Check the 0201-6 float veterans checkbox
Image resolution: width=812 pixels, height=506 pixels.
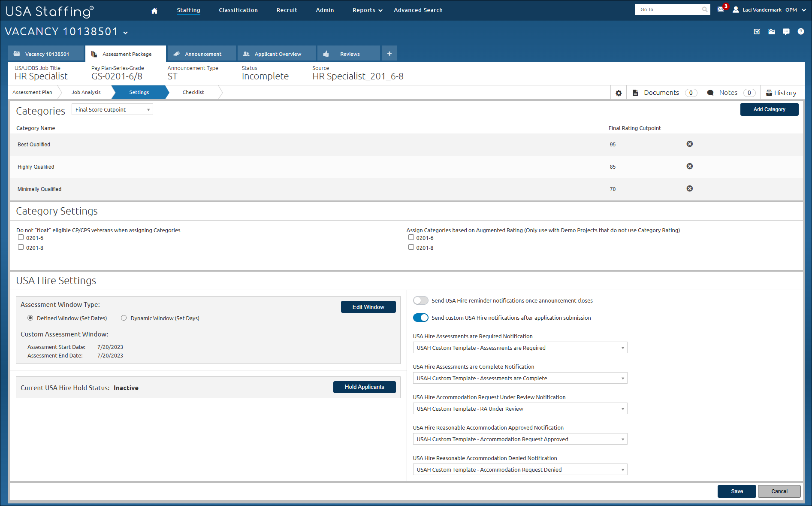coord(21,237)
